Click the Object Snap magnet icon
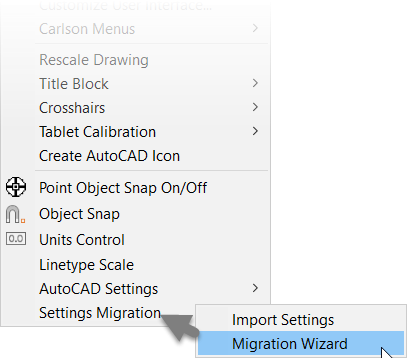This screenshot has width=409, height=363. coord(15,214)
